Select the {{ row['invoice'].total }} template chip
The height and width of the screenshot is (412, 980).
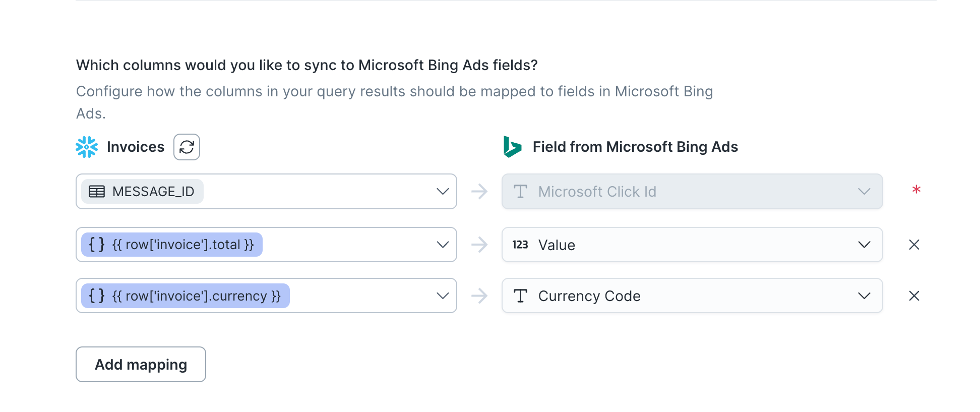(x=172, y=245)
